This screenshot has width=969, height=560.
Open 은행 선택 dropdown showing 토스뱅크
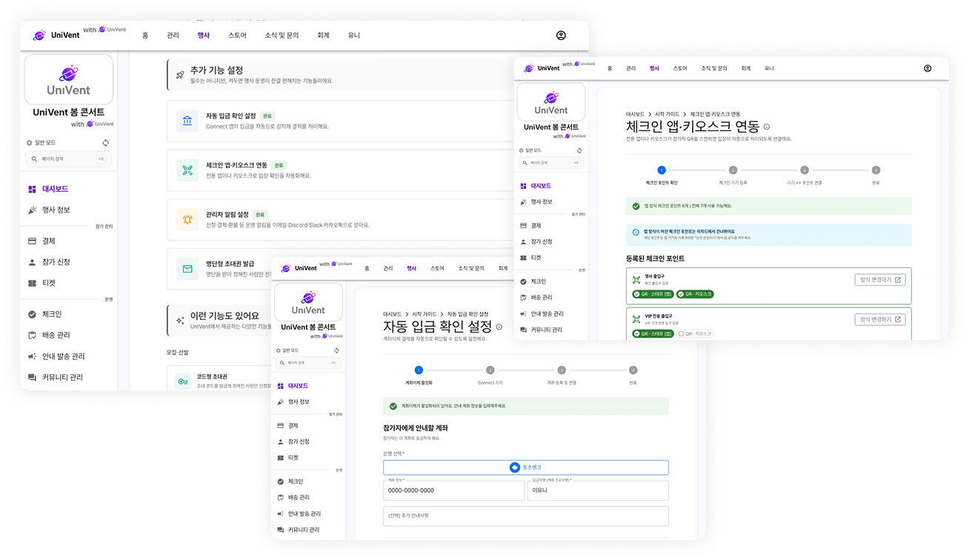[526, 467]
